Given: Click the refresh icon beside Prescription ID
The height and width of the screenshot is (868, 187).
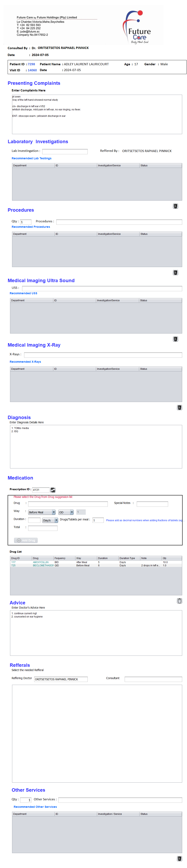Looking at the screenshot, I should 53,490.
